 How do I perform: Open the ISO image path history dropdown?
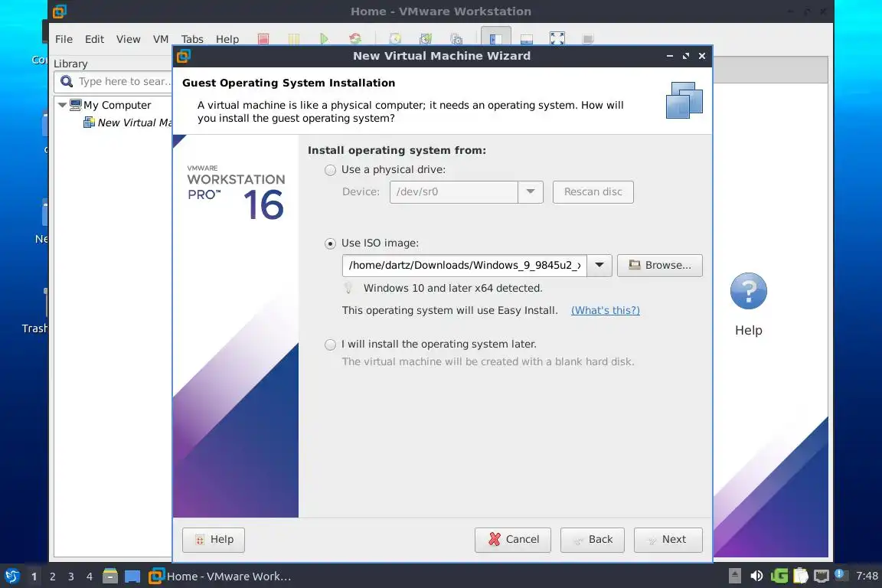[x=599, y=266]
